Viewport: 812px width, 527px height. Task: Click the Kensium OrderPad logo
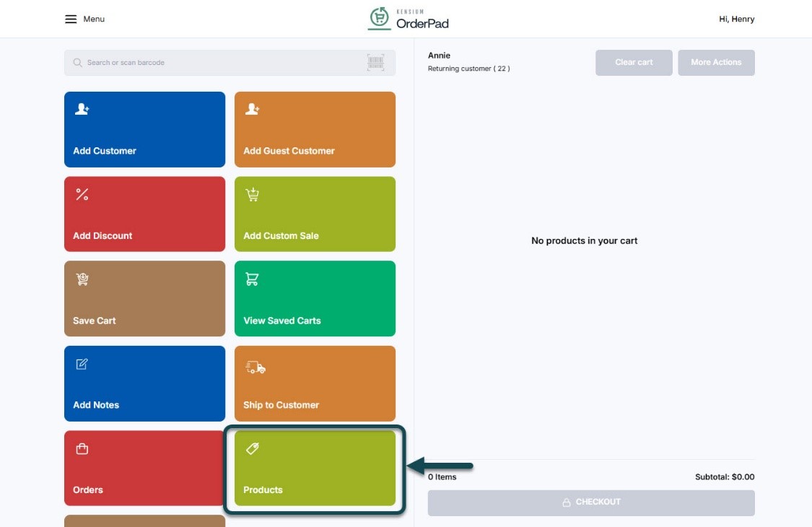(409, 19)
